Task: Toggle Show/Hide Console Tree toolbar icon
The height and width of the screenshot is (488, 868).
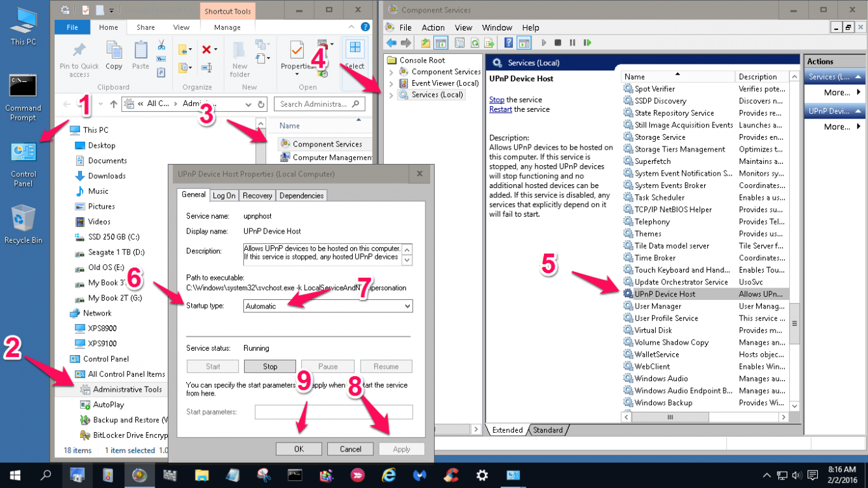Action: [441, 43]
